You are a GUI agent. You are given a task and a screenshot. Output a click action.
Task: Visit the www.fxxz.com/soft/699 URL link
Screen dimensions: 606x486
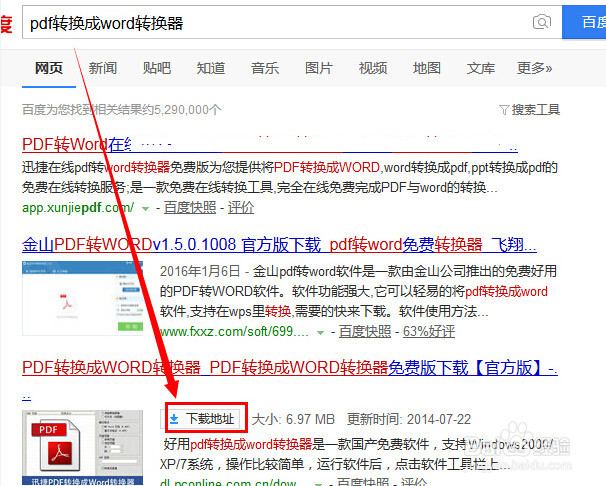tap(234, 331)
